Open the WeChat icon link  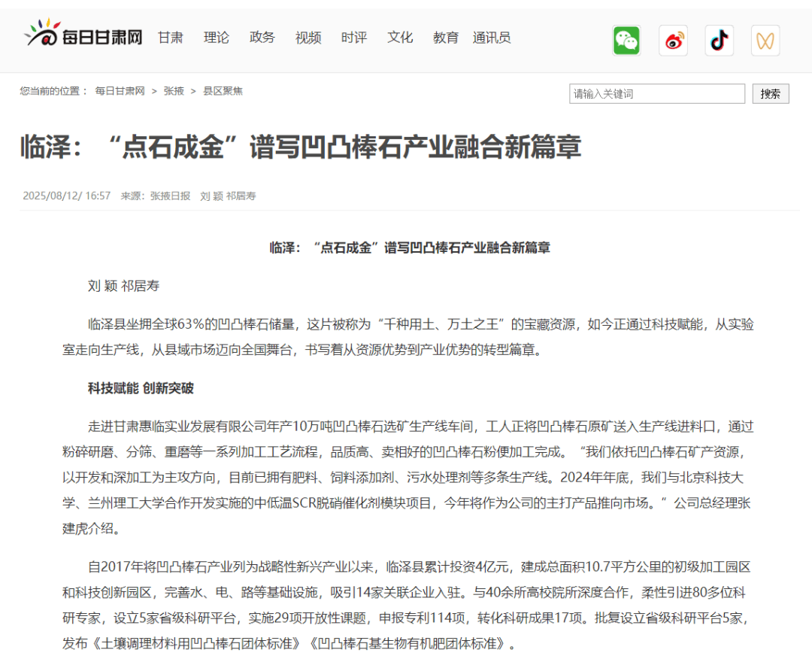[626, 40]
